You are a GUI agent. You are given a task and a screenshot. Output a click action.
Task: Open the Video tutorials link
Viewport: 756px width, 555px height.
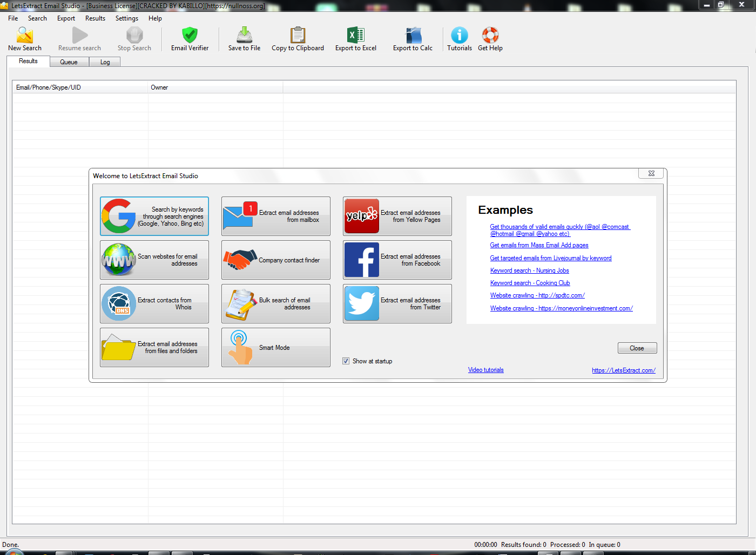pos(485,370)
